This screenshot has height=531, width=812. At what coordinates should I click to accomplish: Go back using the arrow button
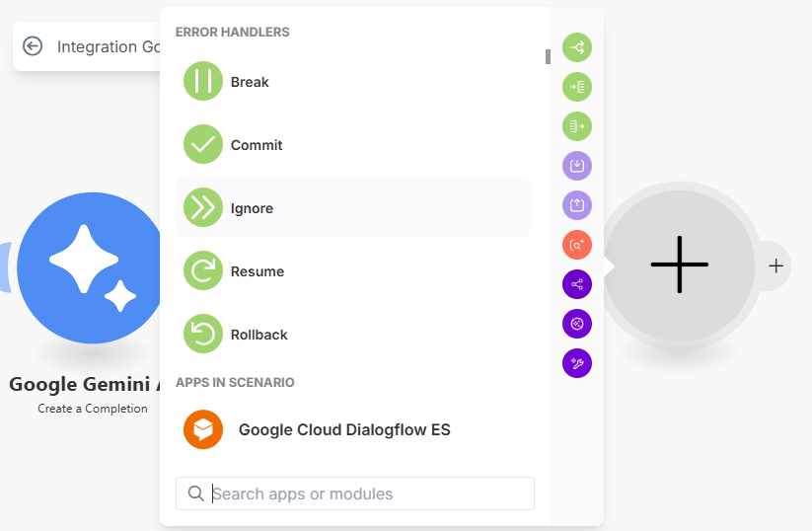34,46
